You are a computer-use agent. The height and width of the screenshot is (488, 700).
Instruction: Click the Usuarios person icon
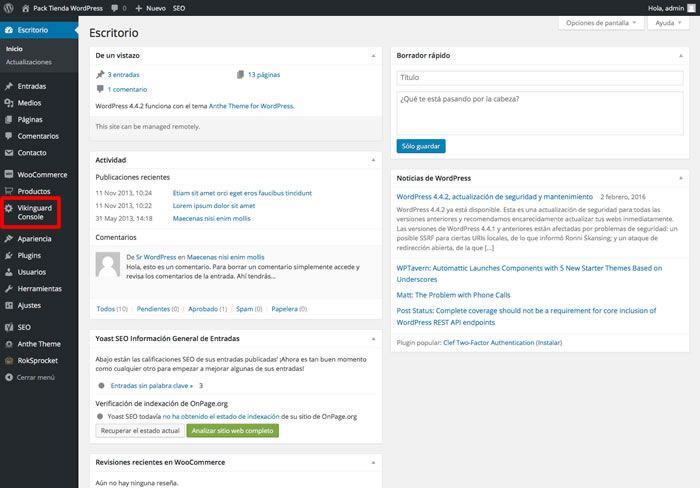pyautogui.click(x=8, y=272)
